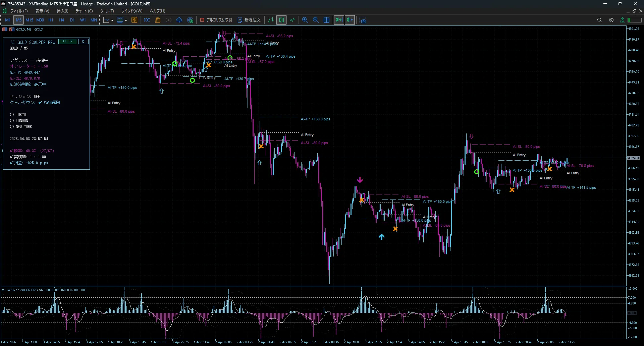Viewport: 644px width, 346px height.
Task: Click the green LVL icon
Action: [622, 20]
